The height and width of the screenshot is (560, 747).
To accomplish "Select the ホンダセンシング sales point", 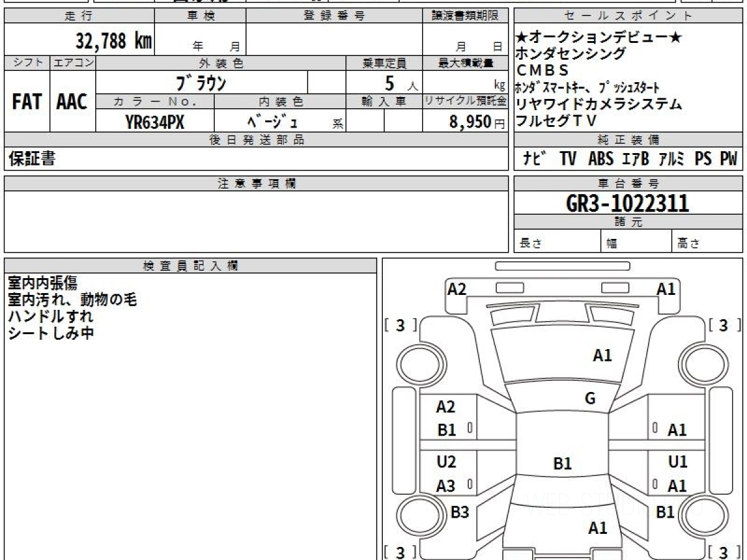I will tap(571, 54).
